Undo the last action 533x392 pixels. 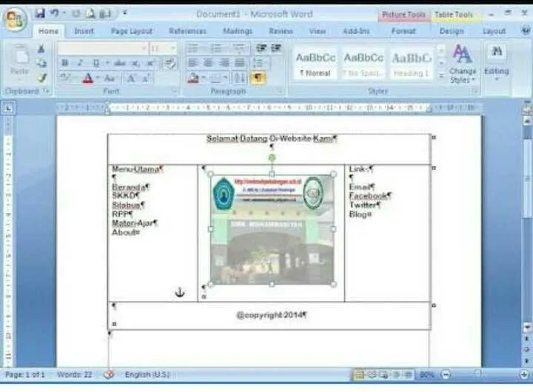[x=54, y=13]
